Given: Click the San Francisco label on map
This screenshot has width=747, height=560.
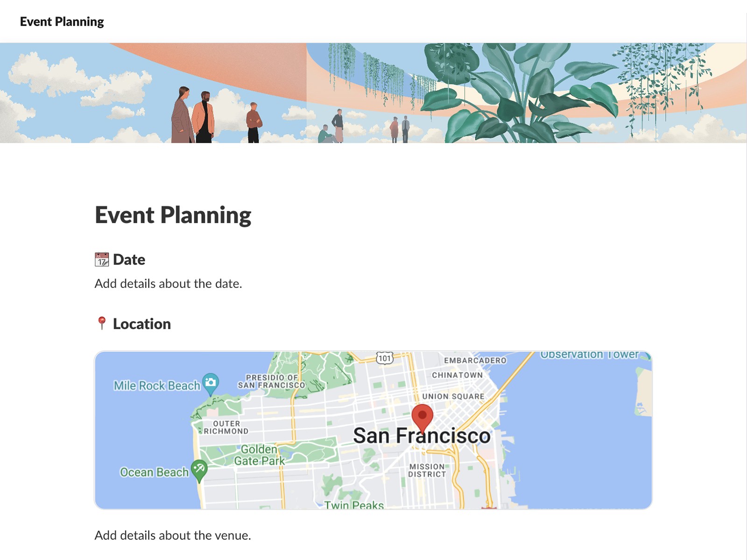Looking at the screenshot, I should (x=422, y=436).
